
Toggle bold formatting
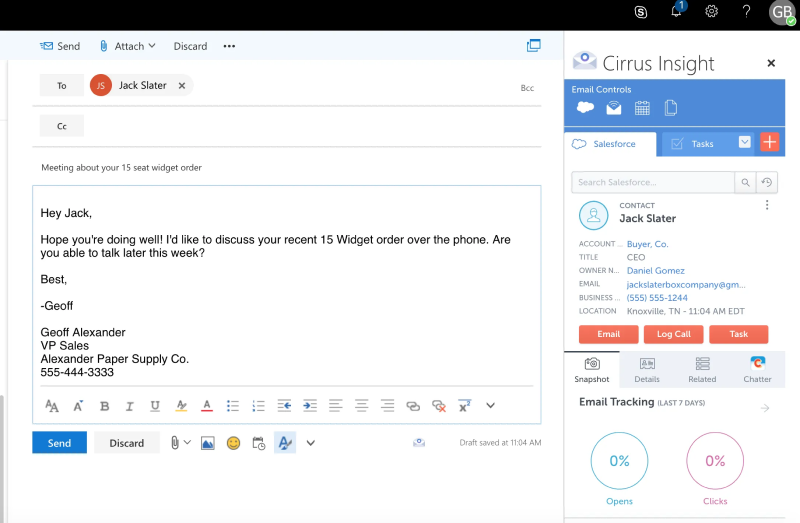click(x=105, y=406)
